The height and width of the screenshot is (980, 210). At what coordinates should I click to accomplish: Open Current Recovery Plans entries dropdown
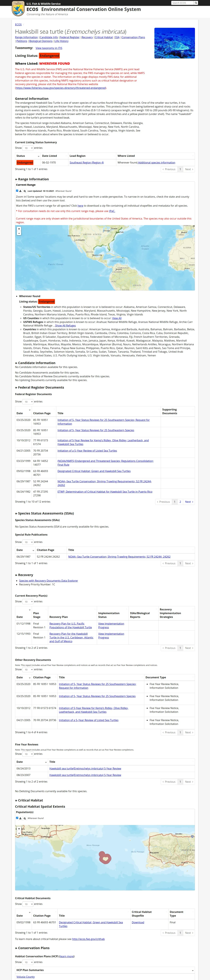click(28, 601)
